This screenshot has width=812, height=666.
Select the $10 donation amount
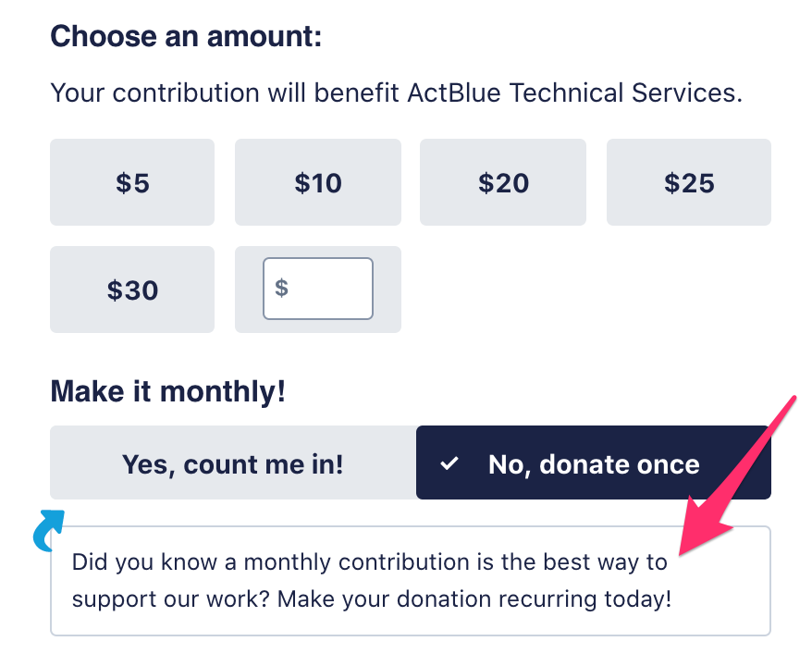point(317,182)
